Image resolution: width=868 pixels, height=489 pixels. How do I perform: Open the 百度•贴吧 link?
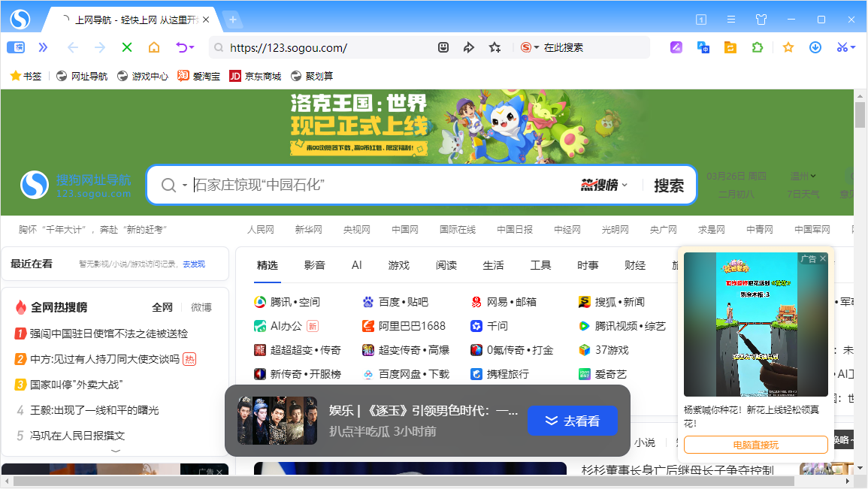click(403, 302)
